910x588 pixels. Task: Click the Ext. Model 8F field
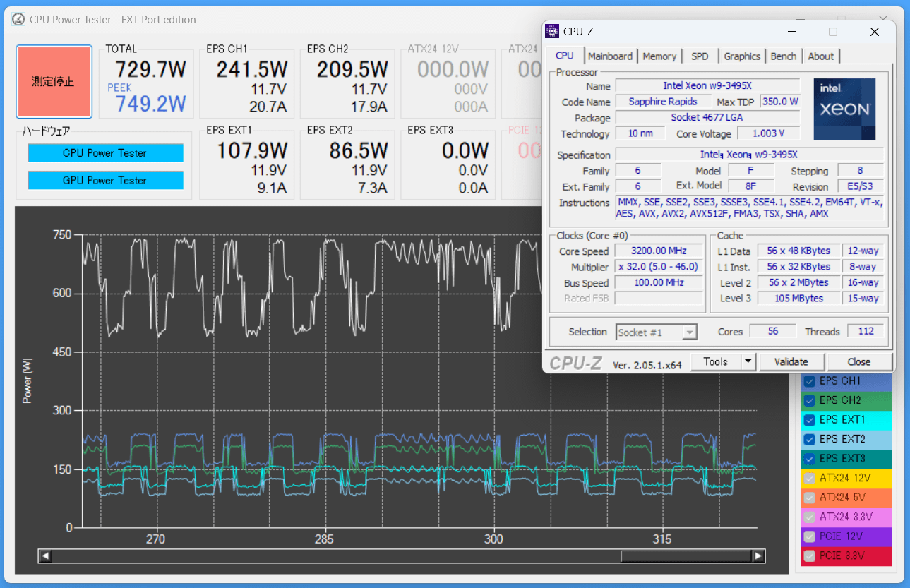(x=751, y=186)
